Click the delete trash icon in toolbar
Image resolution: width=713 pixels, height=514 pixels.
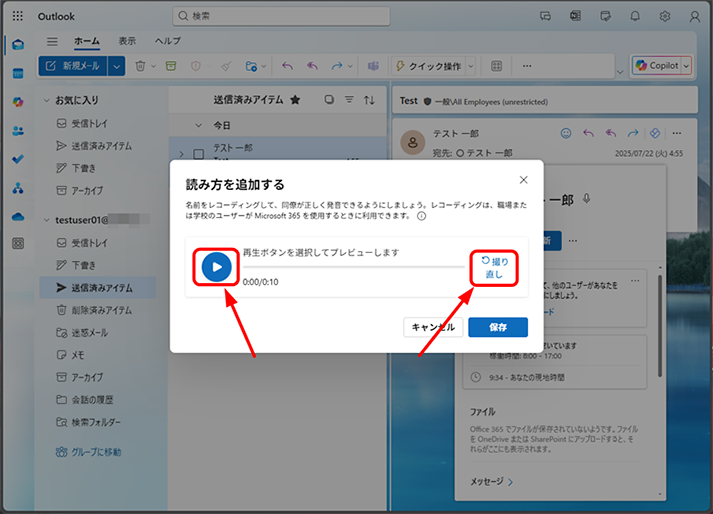(x=140, y=66)
